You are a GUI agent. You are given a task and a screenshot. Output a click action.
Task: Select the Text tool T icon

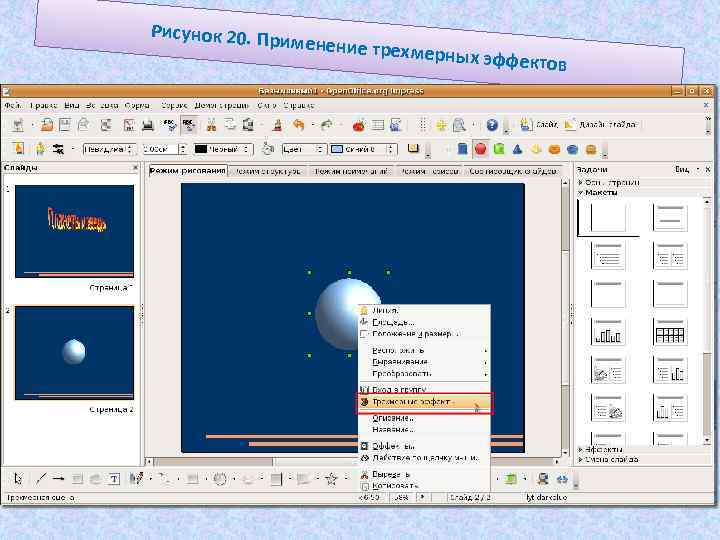(114, 479)
